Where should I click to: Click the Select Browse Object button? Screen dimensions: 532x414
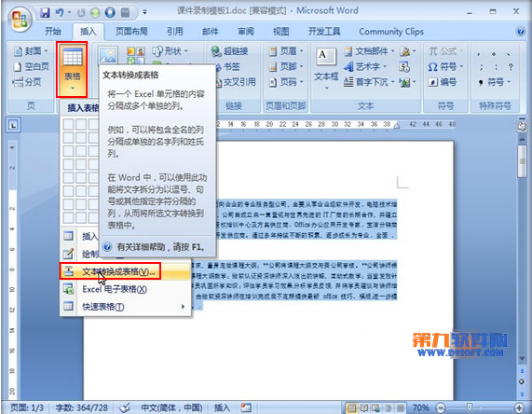[x=522, y=381]
